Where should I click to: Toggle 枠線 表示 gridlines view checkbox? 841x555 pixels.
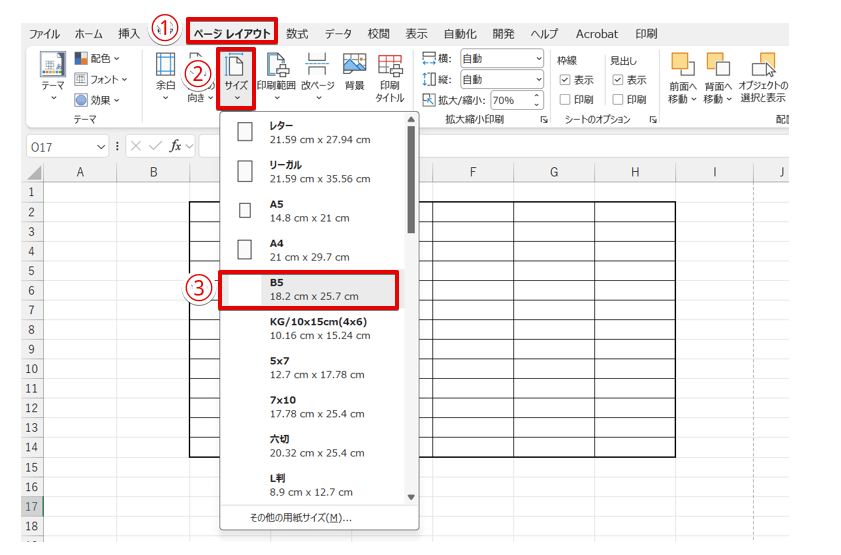click(x=565, y=80)
